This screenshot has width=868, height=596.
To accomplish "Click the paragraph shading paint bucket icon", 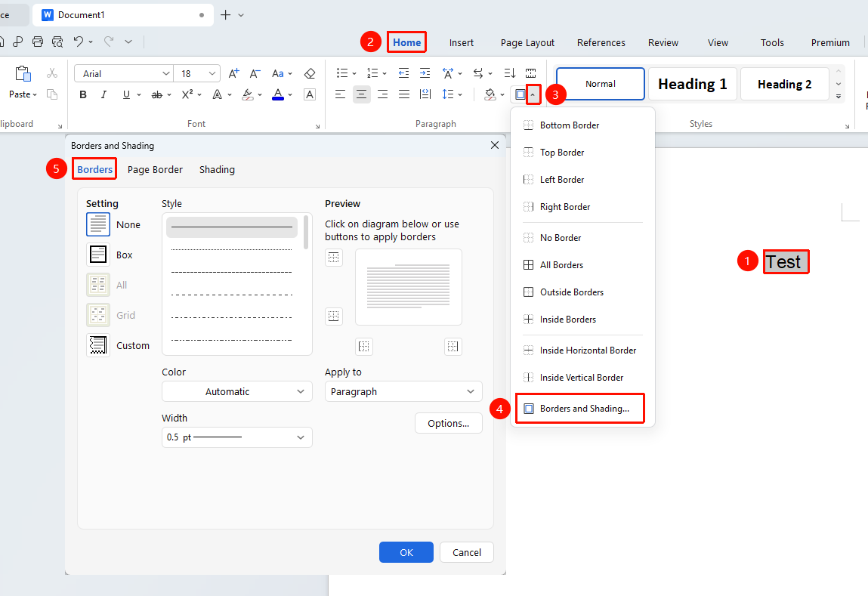I will (490, 94).
